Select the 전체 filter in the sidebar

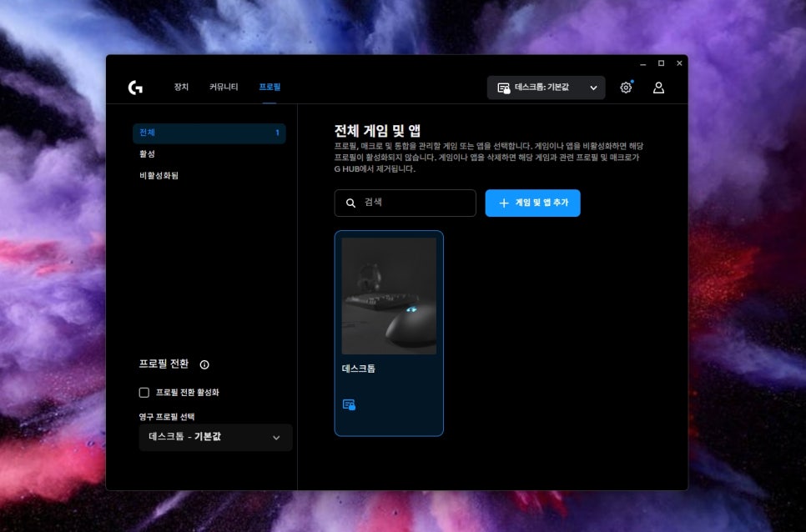(x=209, y=133)
